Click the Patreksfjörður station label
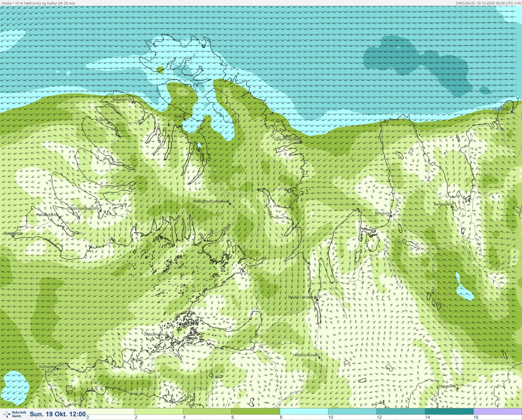Screen dimensions: 522x420 [47, 214]
